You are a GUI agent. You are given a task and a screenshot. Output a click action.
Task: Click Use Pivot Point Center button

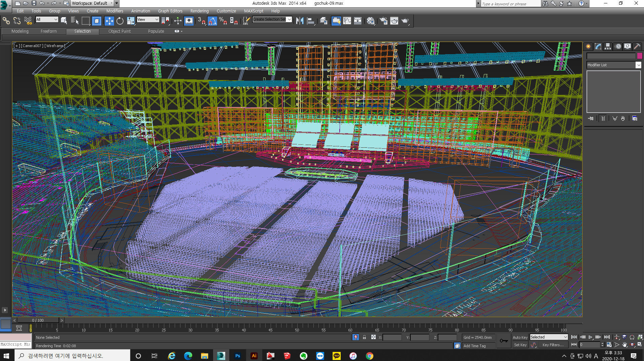(165, 21)
